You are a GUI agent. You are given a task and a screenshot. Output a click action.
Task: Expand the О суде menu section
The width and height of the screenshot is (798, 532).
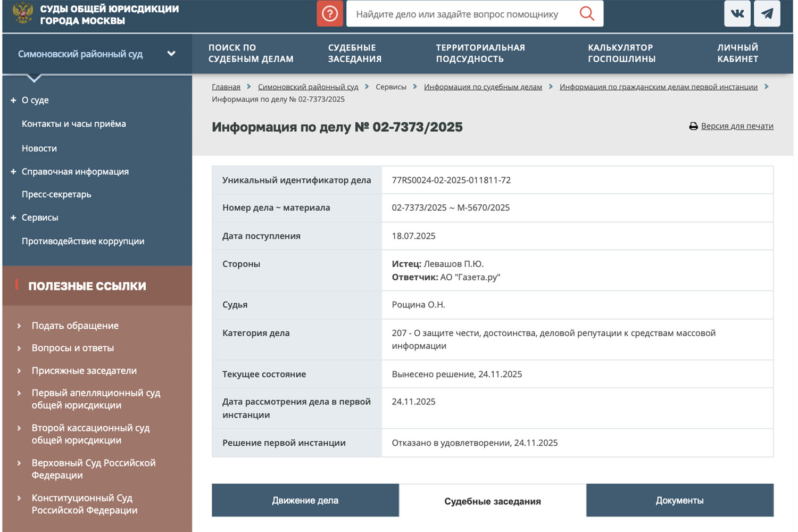tap(13, 100)
